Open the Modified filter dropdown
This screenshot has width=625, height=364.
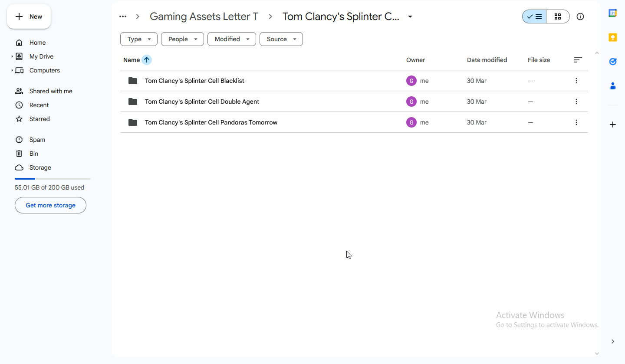click(232, 39)
